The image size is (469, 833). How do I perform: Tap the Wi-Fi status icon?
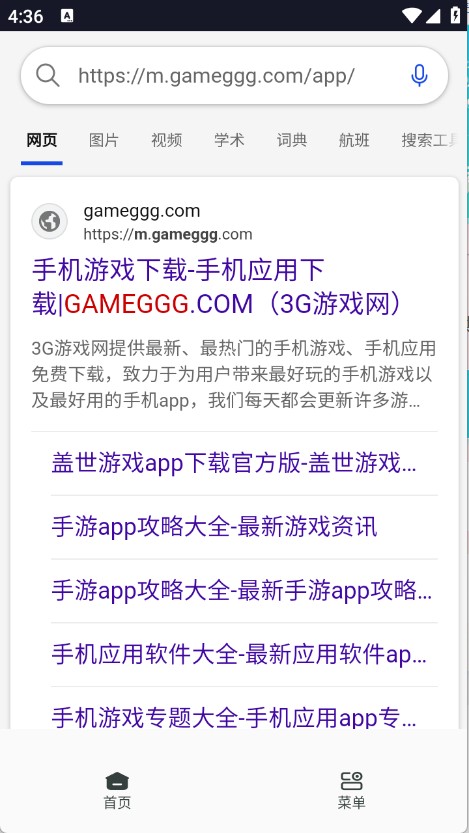(412, 15)
